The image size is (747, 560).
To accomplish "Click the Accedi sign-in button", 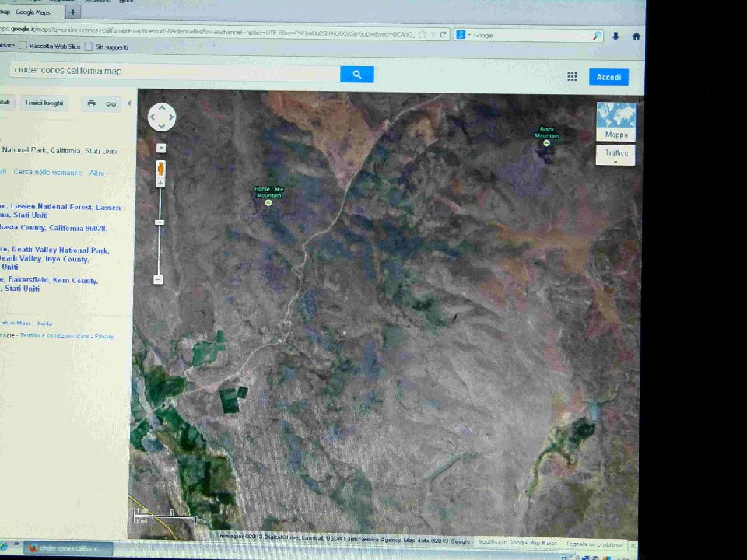I will 608,77.
